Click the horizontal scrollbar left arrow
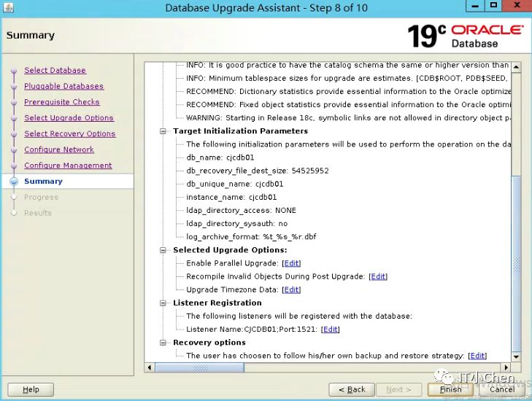The image size is (532, 401). click(150, 367)
